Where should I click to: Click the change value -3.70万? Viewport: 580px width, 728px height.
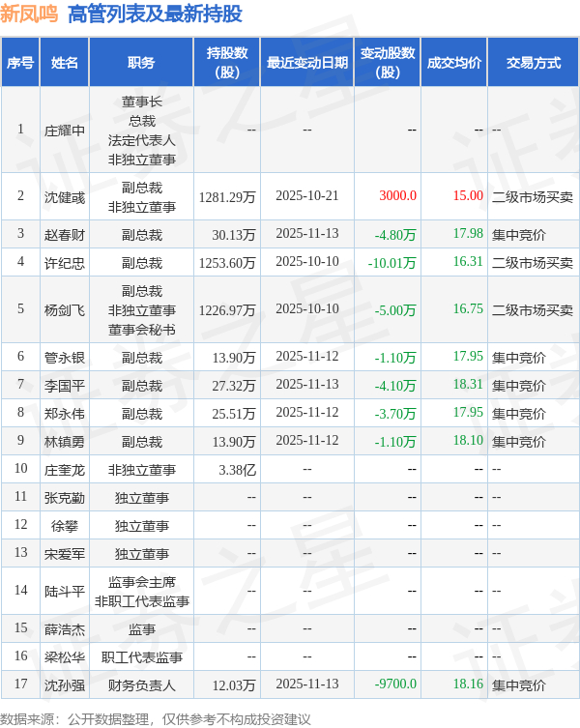coord(395,413)
